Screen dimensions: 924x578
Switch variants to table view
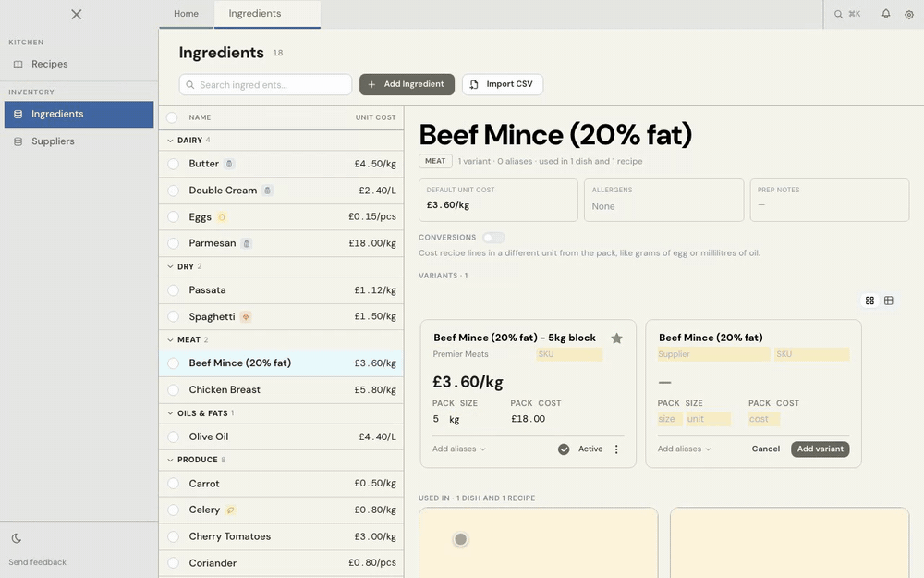(x=889, y=301)
